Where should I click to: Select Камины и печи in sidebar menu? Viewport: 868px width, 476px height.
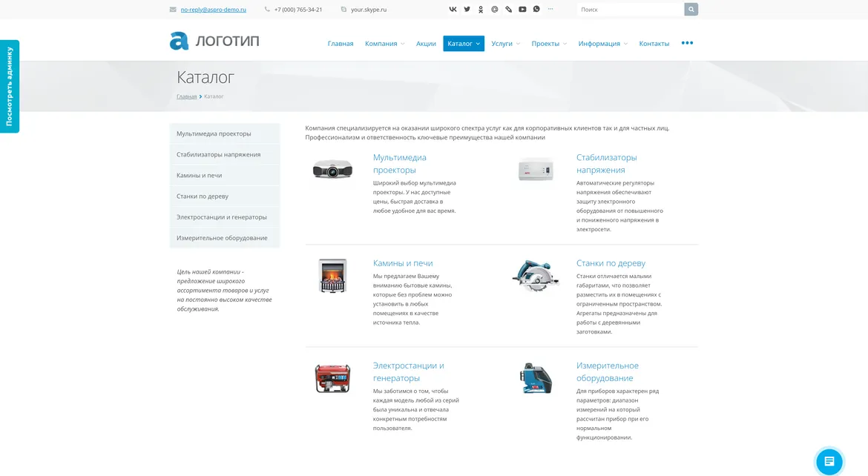point(225,176)
